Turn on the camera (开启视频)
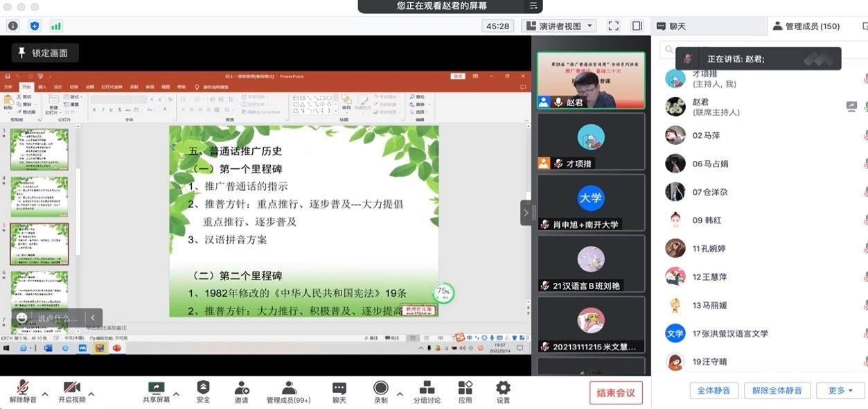The image size is (868, 409). [x=72, y=392]
